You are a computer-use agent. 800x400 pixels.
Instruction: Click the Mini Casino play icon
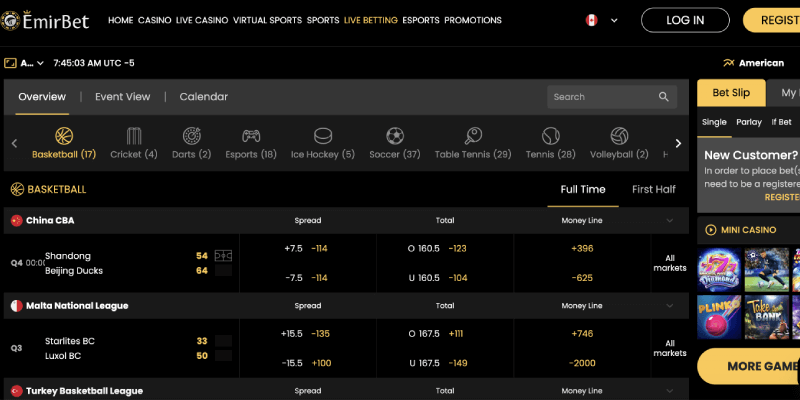(710, 230)
